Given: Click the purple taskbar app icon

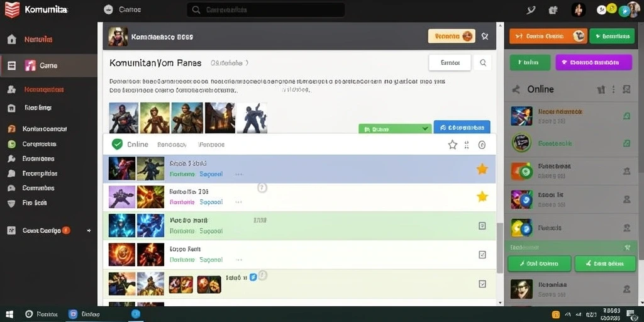Looking at the screenshot, I should click(74, 314).
